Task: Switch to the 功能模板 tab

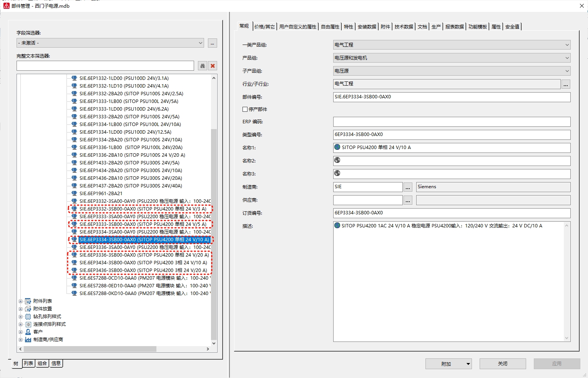Action: 478,27
